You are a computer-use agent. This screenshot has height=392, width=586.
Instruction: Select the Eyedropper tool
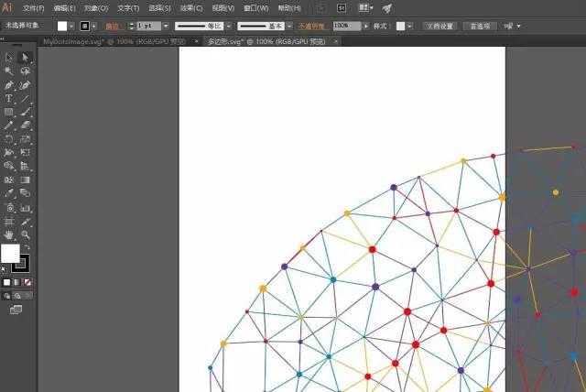point(9,193)
